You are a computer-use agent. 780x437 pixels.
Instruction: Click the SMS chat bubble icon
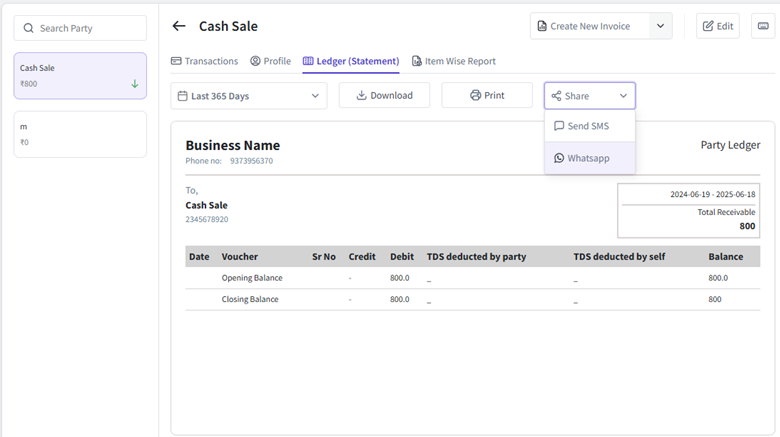pos(559,126)
